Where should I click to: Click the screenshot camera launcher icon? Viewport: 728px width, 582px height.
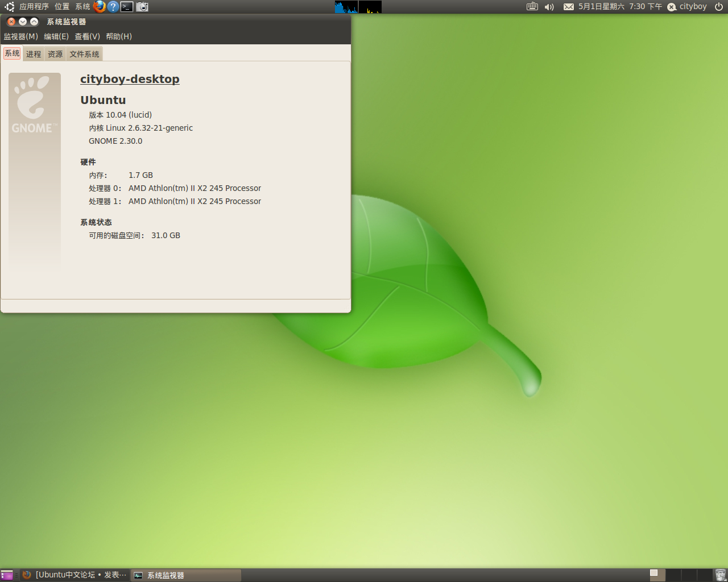[x=142, y=7]
